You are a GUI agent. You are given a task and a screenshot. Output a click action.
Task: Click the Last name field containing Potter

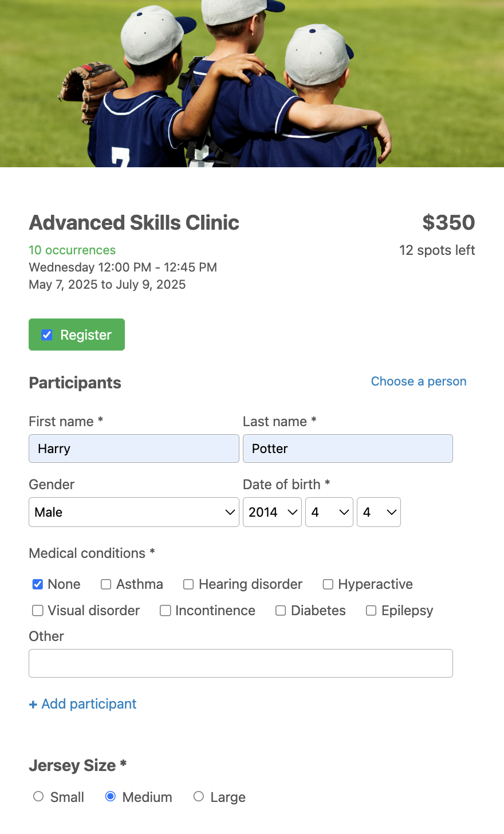[348, 449]
